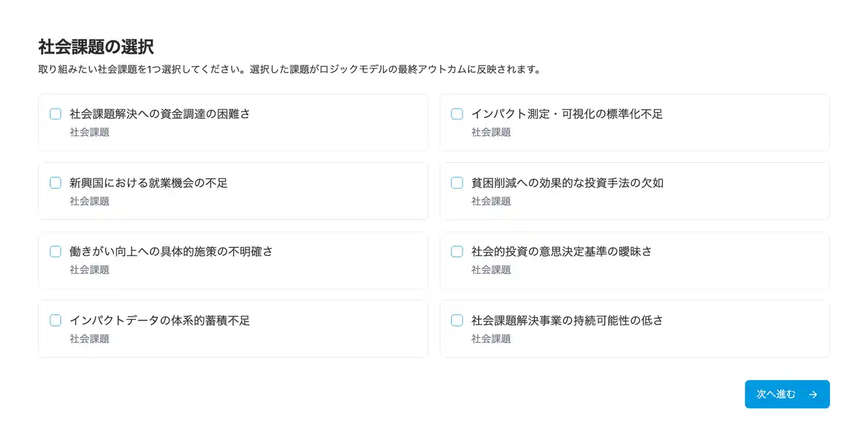This screenshot has width=868, height=446.
Task: Click the 社会課題 label under 資金調達の困難さ
Action: coord(89,132)
